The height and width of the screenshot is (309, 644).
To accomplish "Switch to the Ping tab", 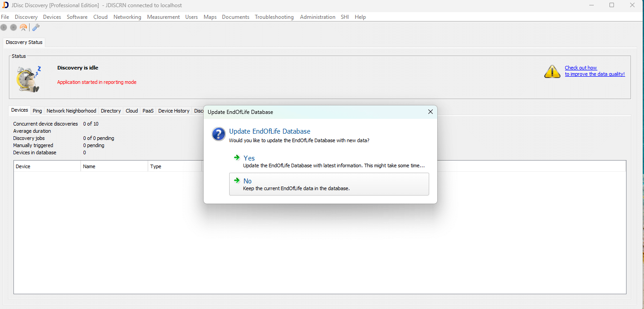I will click(x=37, y=111).
